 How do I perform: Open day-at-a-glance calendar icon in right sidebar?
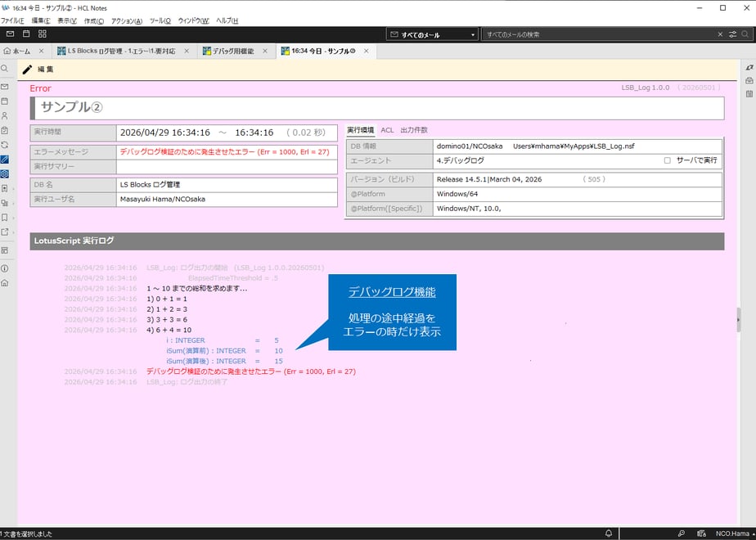pyautogui.click(x=749, y=93)
